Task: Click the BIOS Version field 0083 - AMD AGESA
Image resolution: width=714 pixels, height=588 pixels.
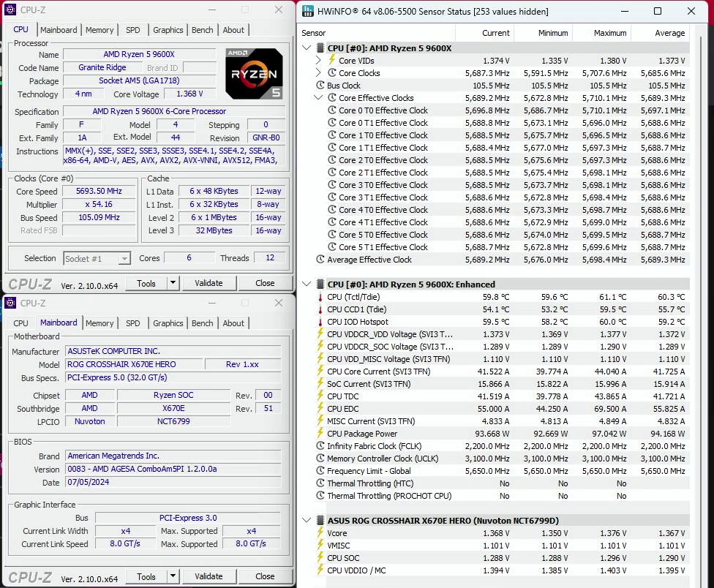Action: 173,469
